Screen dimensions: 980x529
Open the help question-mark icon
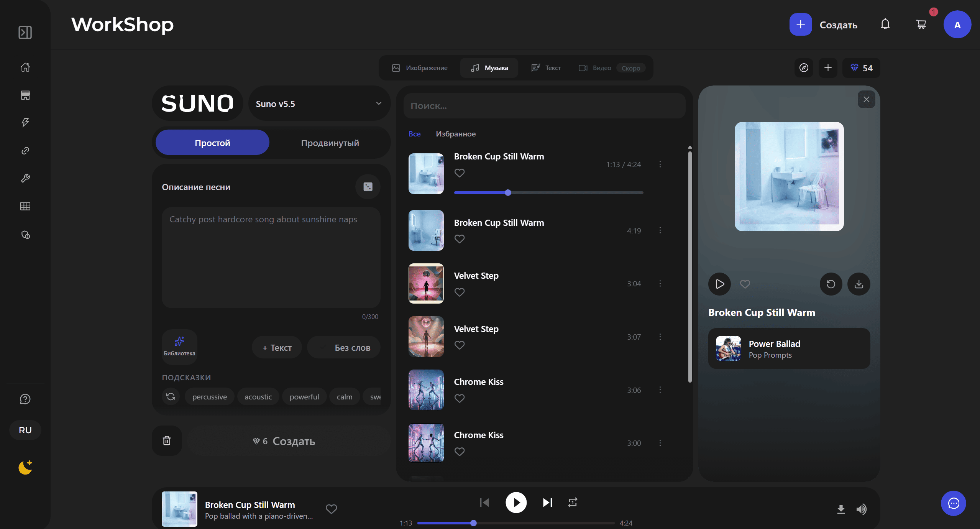(25, 399)
